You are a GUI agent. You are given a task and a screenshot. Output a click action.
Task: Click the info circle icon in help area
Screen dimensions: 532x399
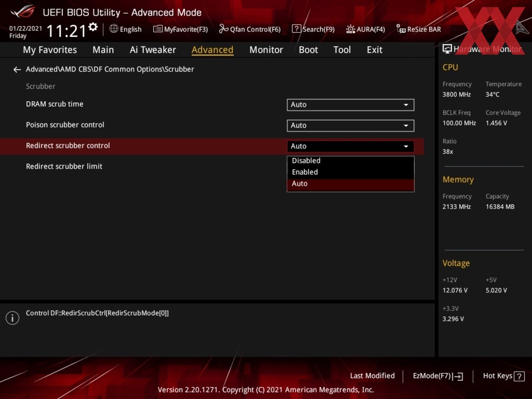pos(13,318)
